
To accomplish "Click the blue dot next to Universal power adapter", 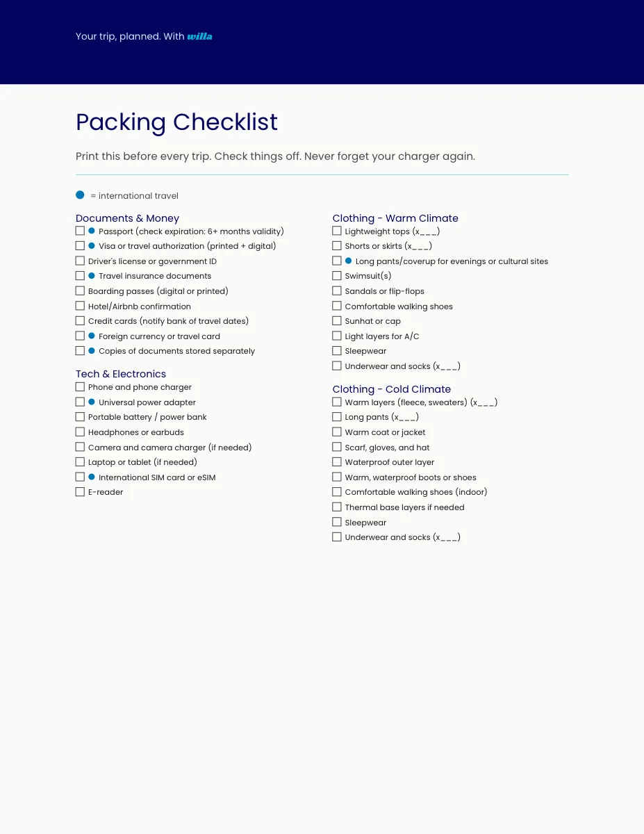I will 92,402.
